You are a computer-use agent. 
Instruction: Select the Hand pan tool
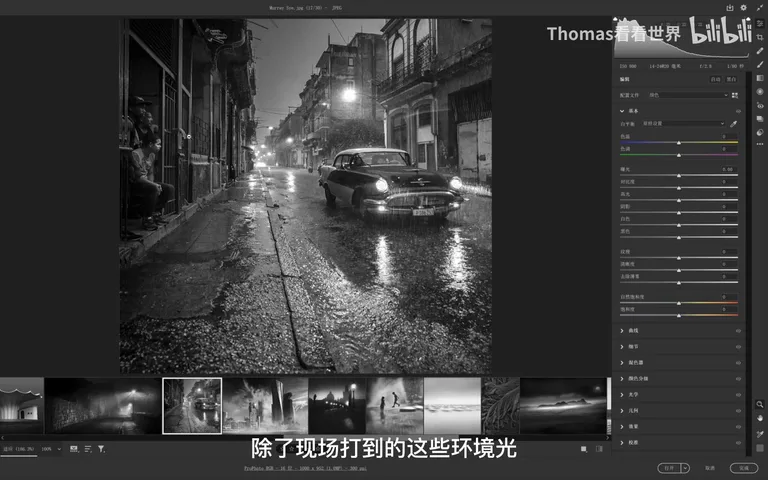(x=759, y=418)
